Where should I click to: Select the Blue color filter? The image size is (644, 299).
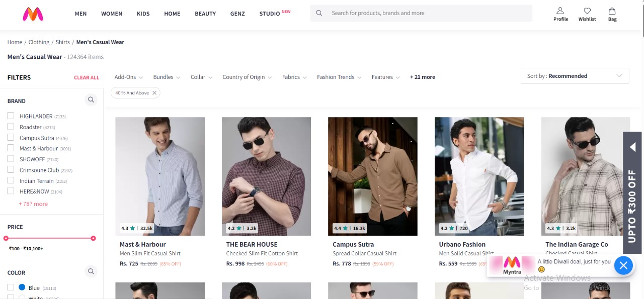11,287
